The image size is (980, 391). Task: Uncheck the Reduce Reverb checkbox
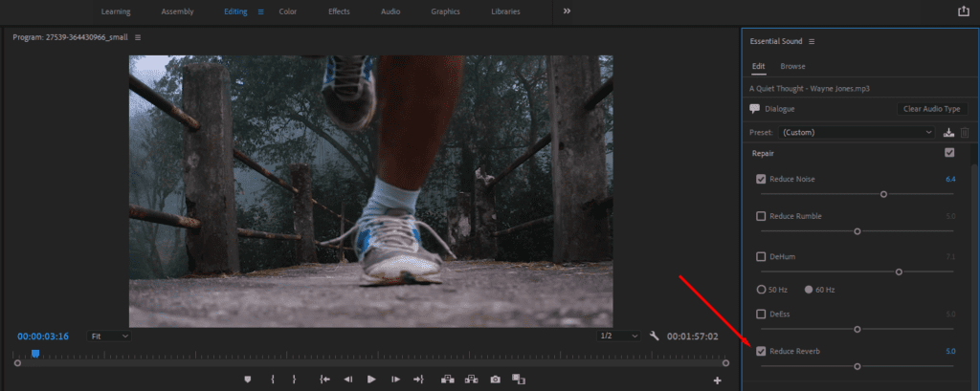tap(761, 351)
